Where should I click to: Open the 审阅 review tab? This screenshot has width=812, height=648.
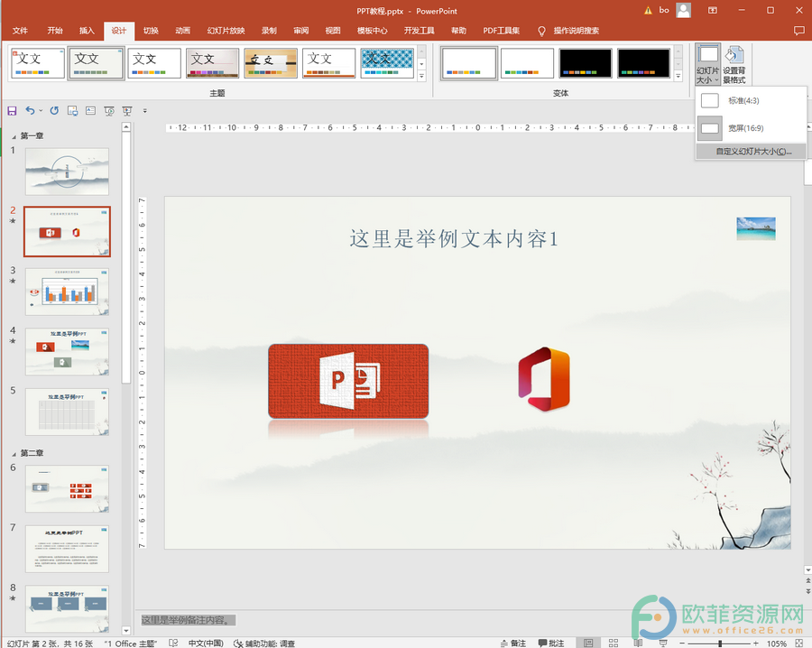(300, 31)
